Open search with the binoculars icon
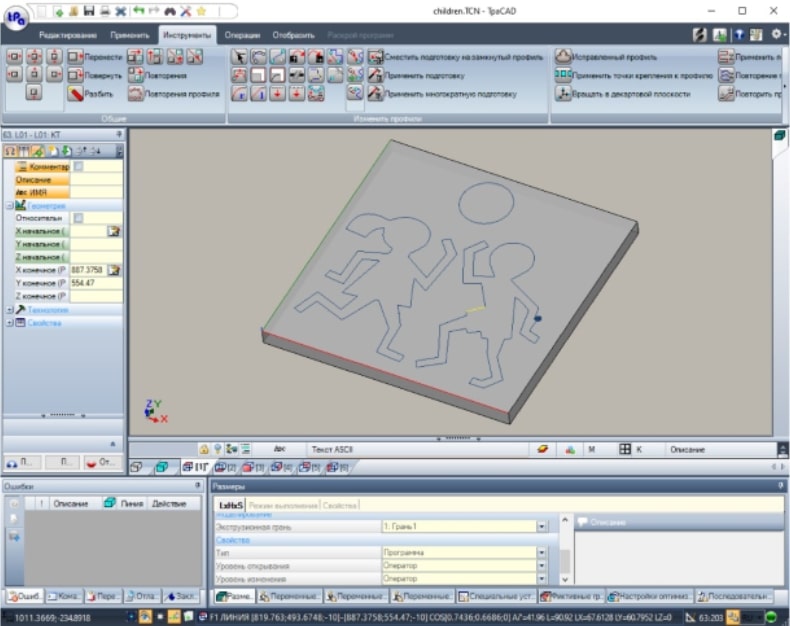Screen dimensions: 790x626 tap(170, 11)
